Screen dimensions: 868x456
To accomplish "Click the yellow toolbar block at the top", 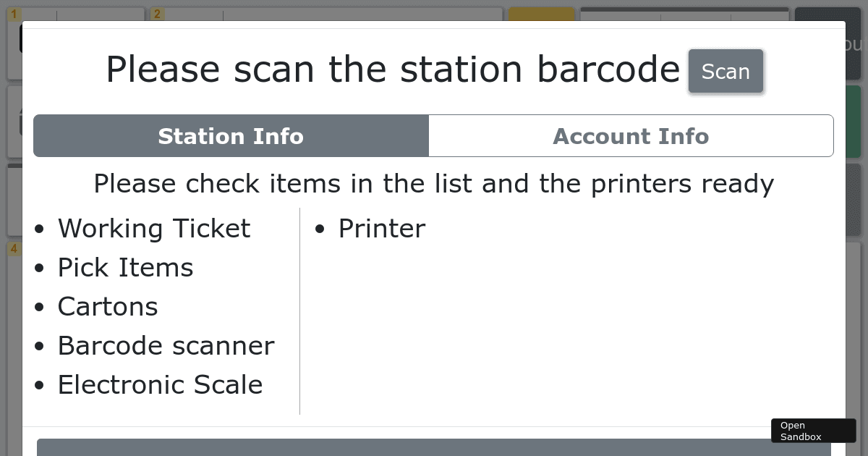I will point(541,12).
